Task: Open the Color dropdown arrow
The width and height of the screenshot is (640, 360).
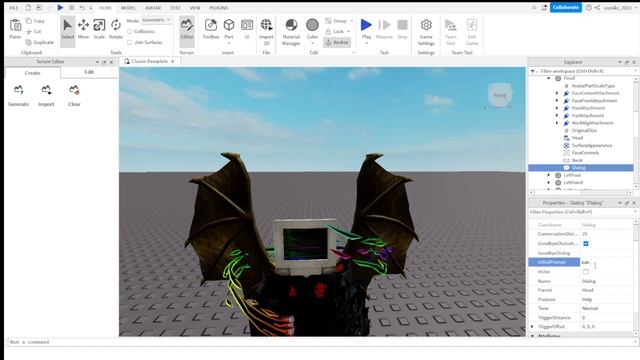Action: pos(312,43)
